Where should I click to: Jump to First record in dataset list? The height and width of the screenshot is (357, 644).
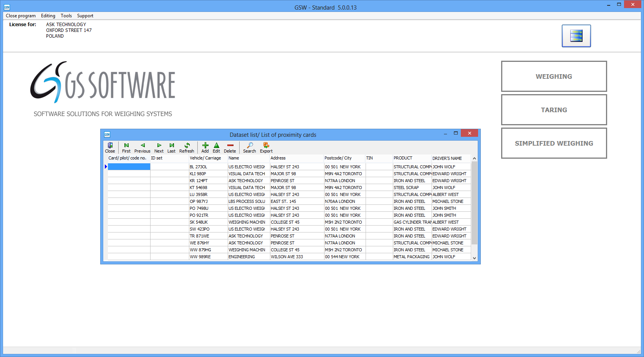[126, 148]
